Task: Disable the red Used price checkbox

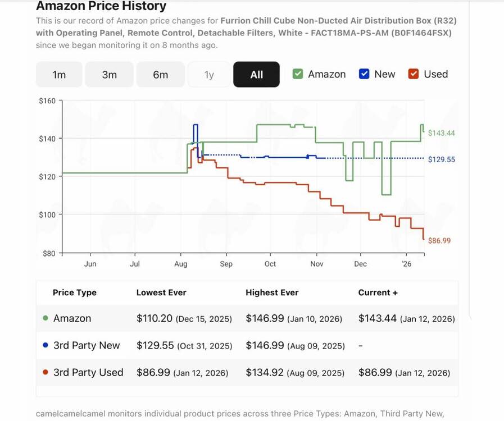Action: [414, 74]
